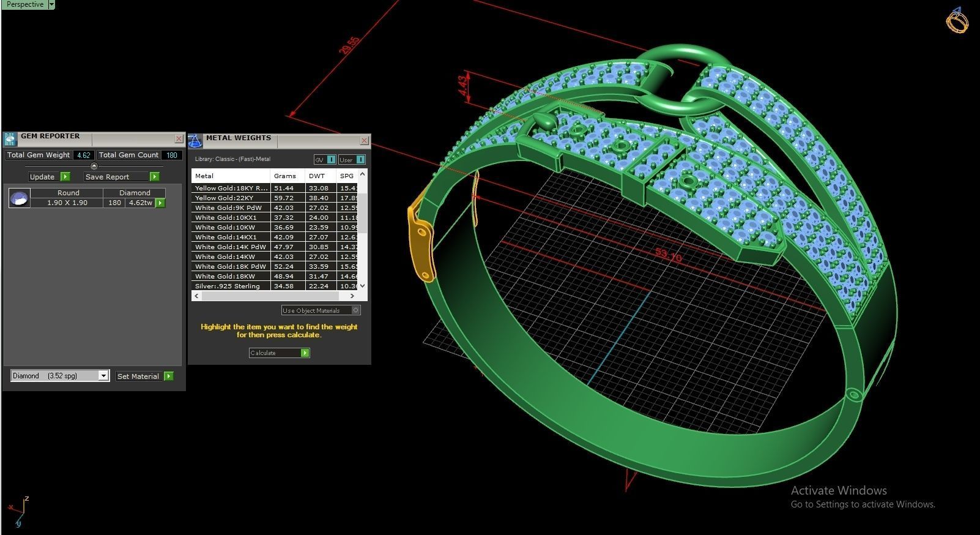Click the metal table scroll right arrow

353,296
